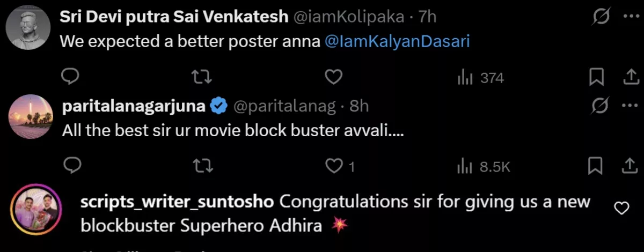Repost paritalanagarjuna's 'All the best' tweet
Screen dimensions: 644x252
point(202,167)
